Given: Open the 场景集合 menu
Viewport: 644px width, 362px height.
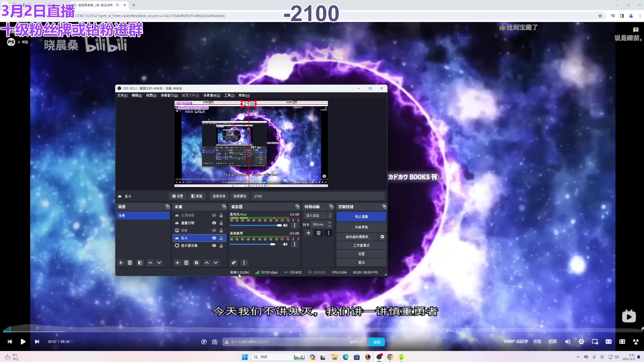Looking at the screenshot, I should tap(212, 96).
